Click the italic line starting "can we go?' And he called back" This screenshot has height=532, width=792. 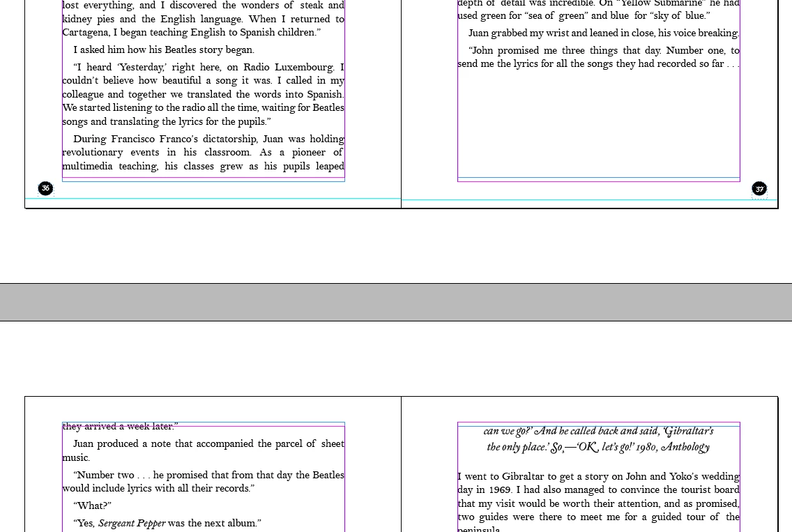pyautogui.click(x=599, y=431)
